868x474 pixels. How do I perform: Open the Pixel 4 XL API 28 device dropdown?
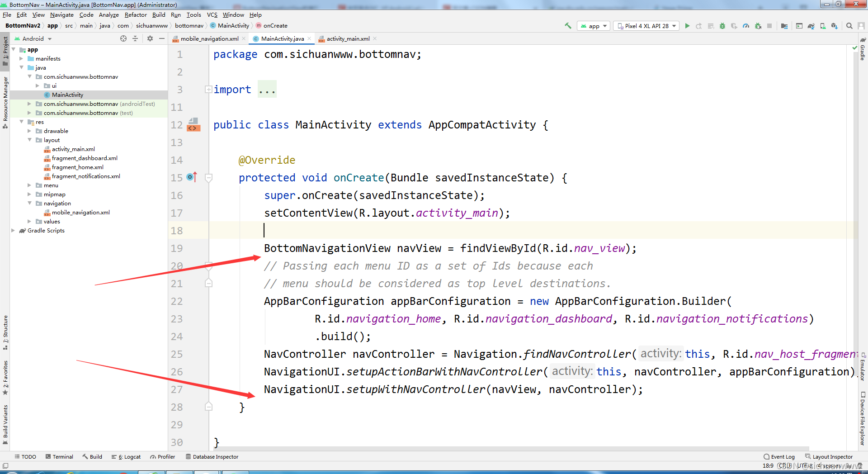click(x=646, y=26)
